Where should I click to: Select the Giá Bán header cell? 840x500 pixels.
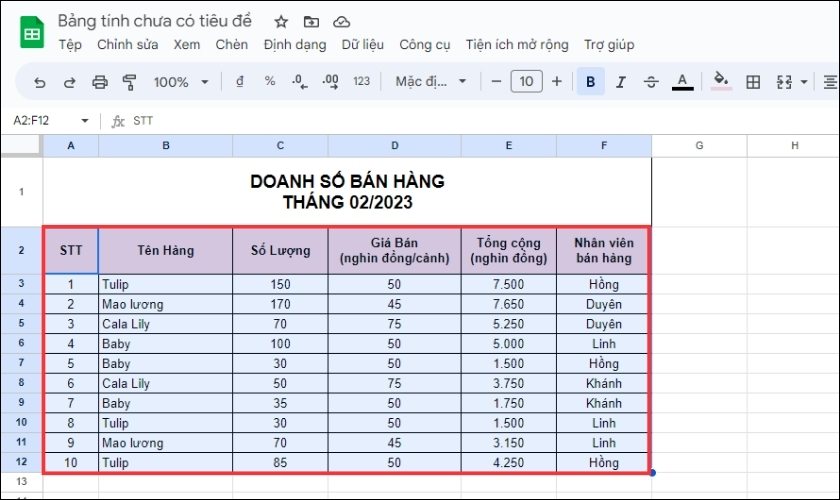click(x=394, y=250)
